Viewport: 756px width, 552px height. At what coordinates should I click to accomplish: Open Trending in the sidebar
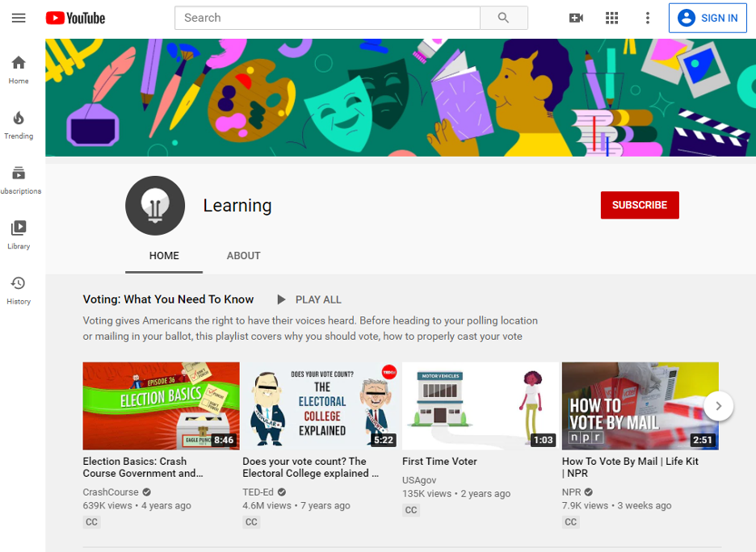(x=19, y=125)
